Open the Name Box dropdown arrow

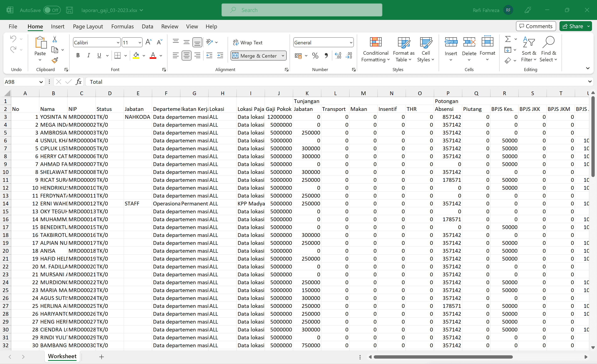pyautogui.click(x=41, y=82)
